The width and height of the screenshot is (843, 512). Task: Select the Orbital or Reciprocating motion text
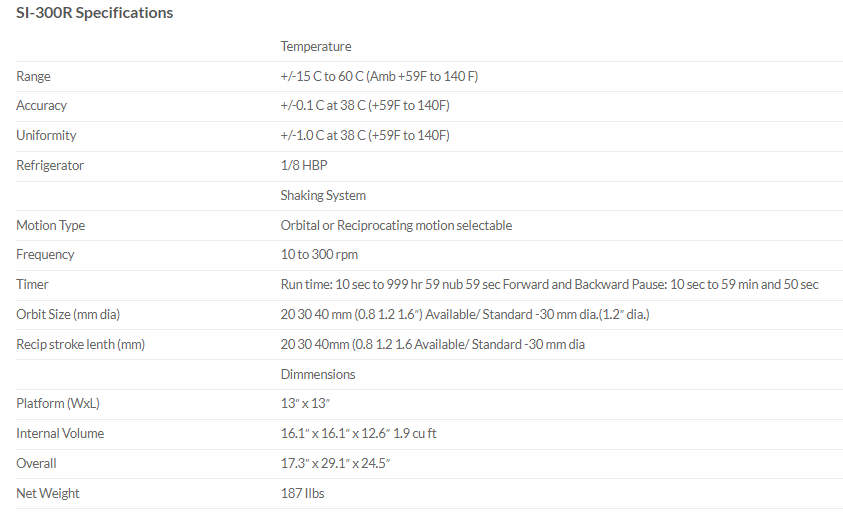tap(396, 226)
